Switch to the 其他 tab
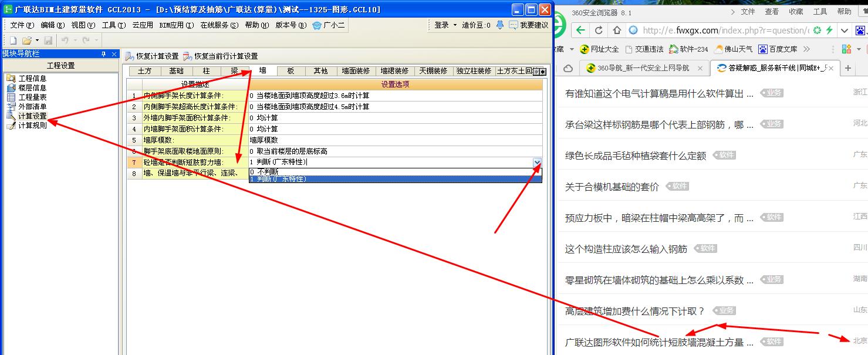The width and height of the screenshot is (868, 355). point(320,71)
